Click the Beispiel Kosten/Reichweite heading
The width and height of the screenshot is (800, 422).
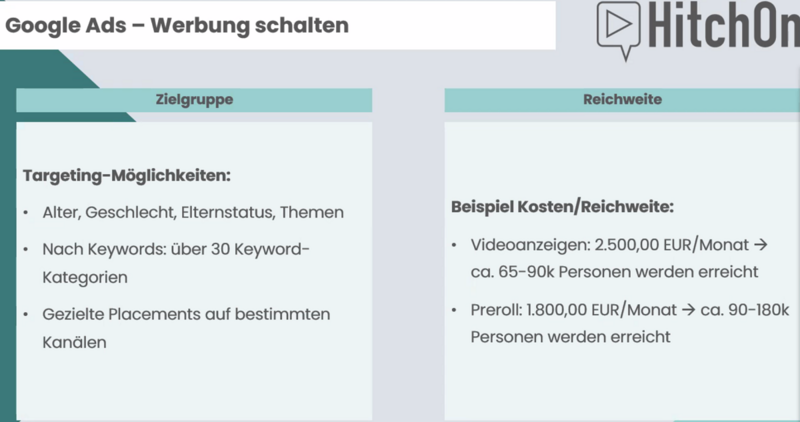[x=562, y=207]
